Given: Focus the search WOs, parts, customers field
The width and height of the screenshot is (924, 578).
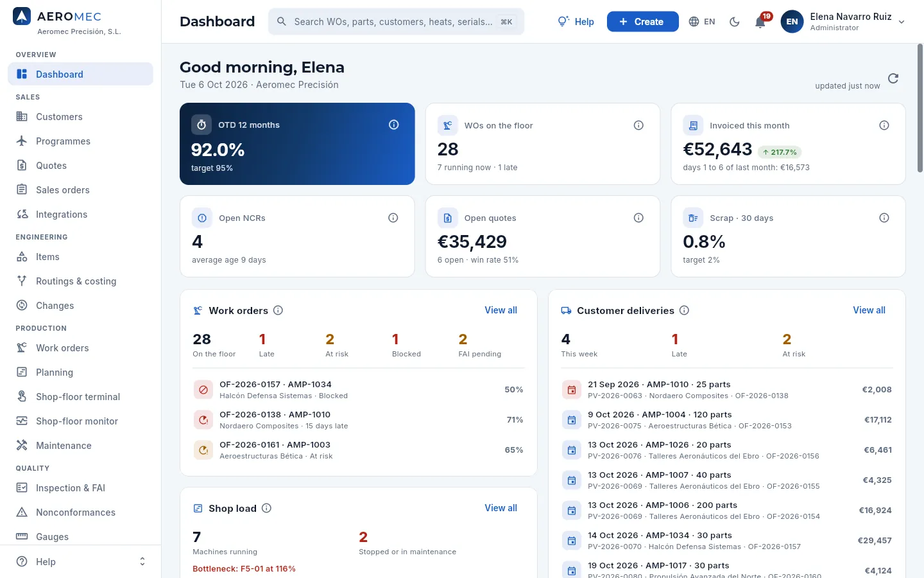Looking at the screenshot, I should tap(396, 22).
